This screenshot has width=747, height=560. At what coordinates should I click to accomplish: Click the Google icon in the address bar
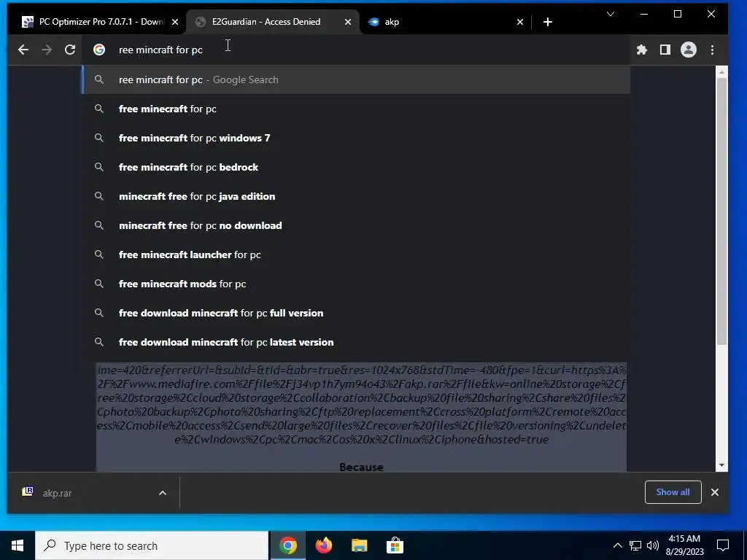(99, 50)
